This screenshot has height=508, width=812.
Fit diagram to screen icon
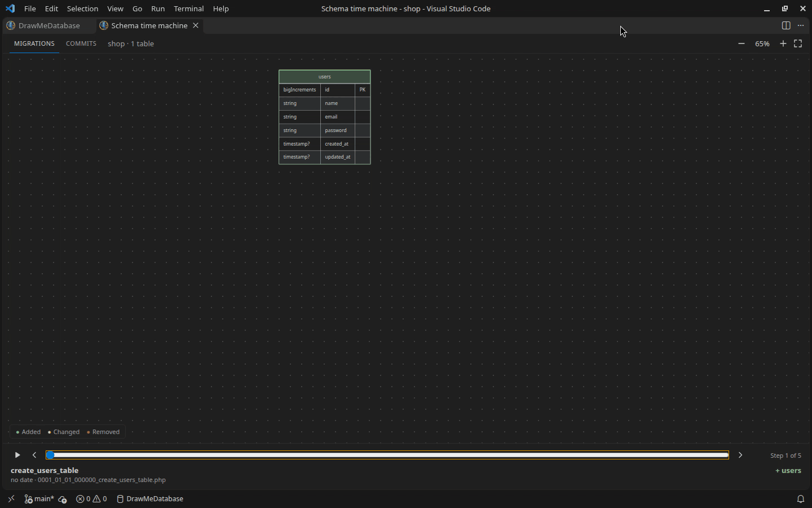pyautogui.click(x=798, y=43)
